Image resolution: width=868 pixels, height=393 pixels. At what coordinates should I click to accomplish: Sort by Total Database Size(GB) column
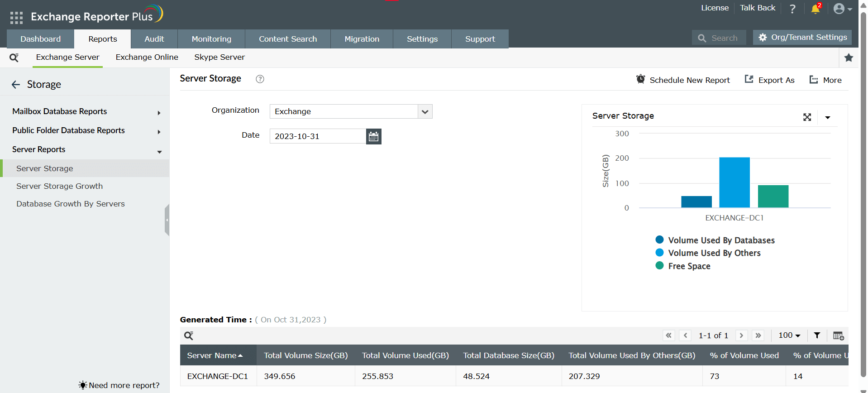[509, 355]
